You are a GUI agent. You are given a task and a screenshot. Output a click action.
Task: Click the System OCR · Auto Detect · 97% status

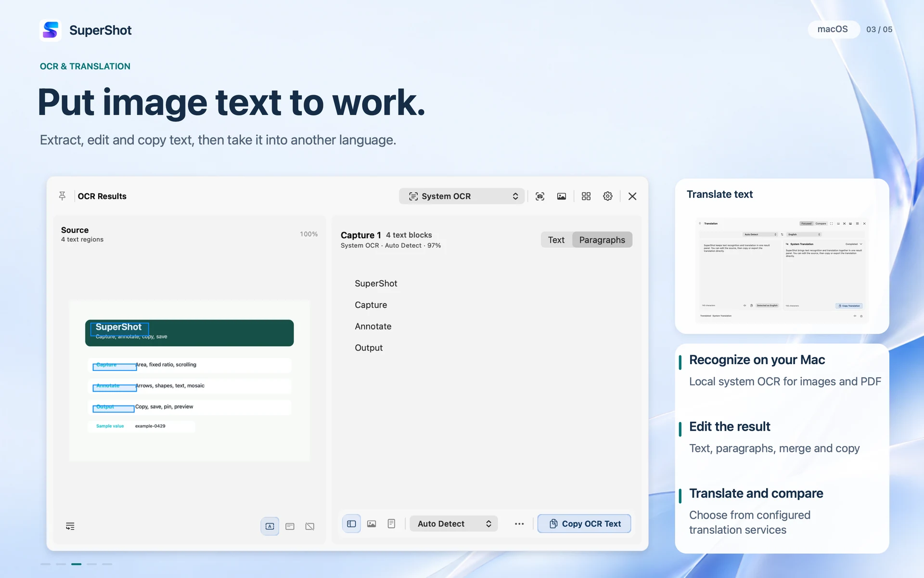coord(391,246)
